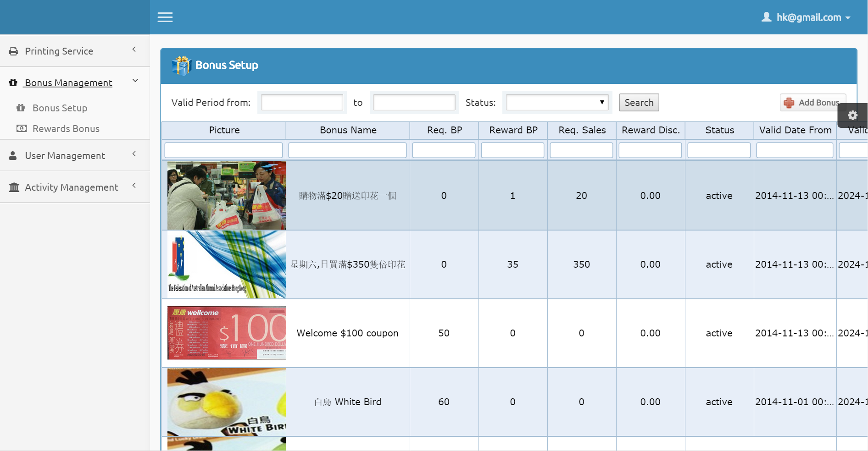
Task: Focus the Valid Period from date field
Action: (x=302, y=102)
